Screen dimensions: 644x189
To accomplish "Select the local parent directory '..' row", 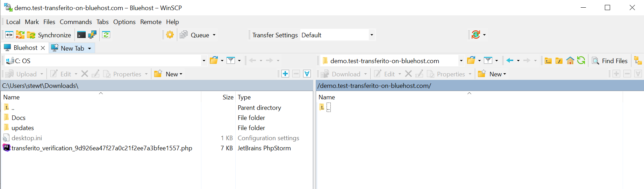I will tap(157, 107).
